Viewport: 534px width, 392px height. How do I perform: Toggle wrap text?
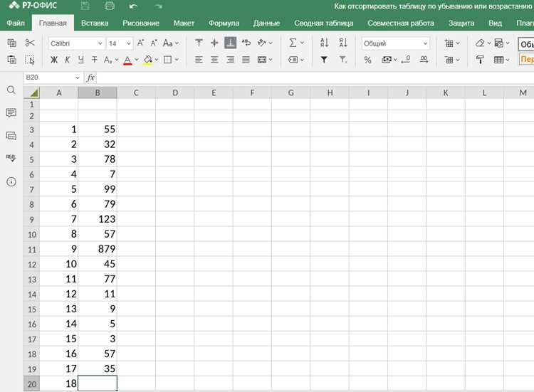pos(246,43)
